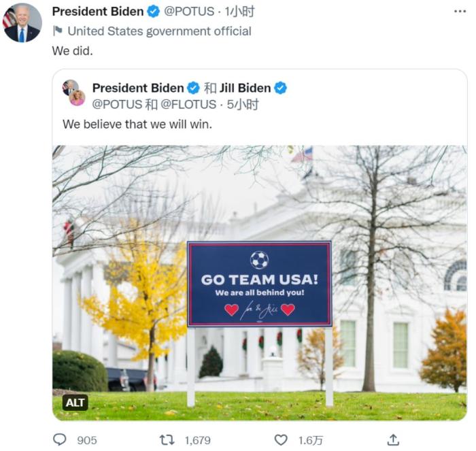Click the verified badge next to Jill Biden

280,88
